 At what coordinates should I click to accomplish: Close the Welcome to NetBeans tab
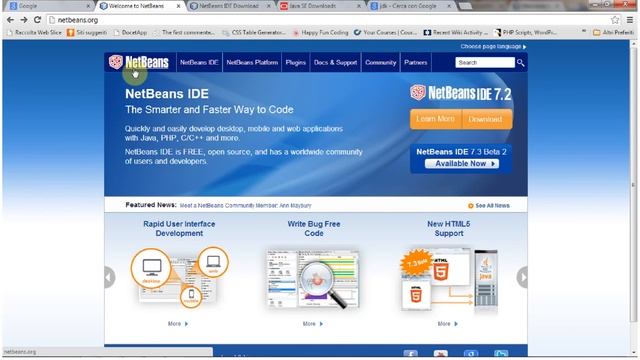[178, 6]
